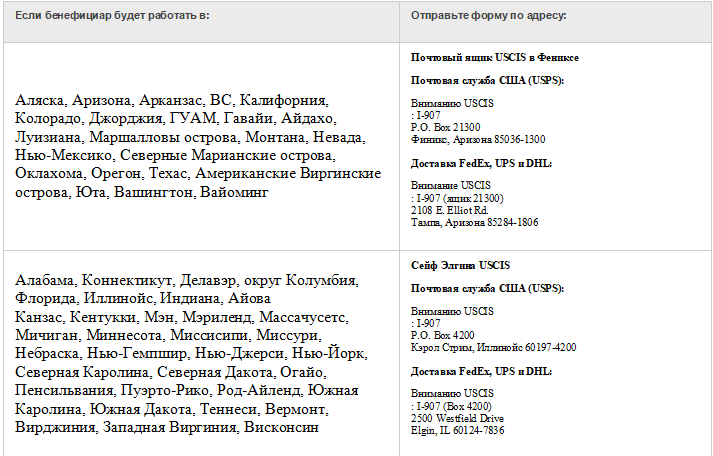This screenshot has width=713, height=456.
Task: Click the 'Отправьте форму по адресу:' column header
Action: click(488, 15)
